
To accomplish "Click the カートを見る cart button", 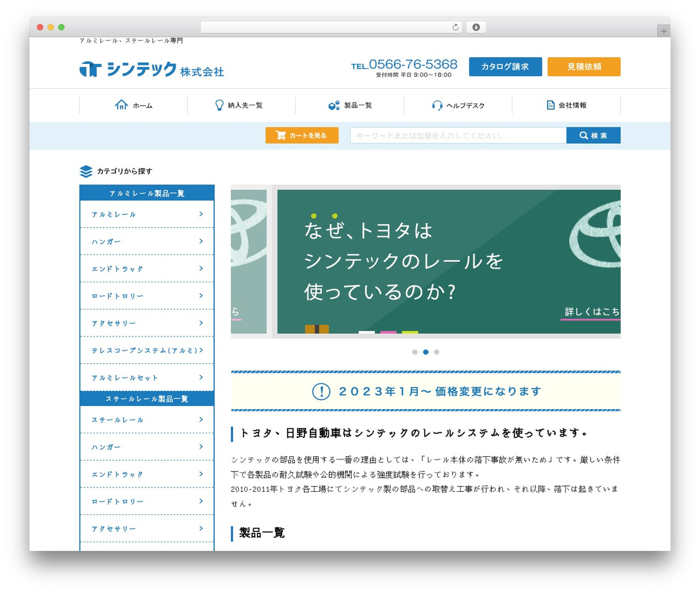I will 302,135.
